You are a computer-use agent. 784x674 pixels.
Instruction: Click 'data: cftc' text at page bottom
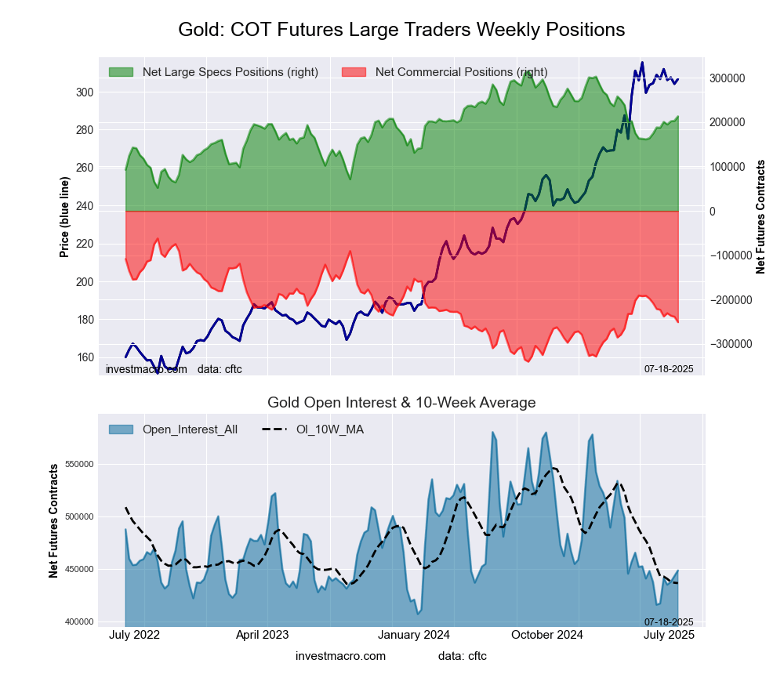[x=463, y=655]
